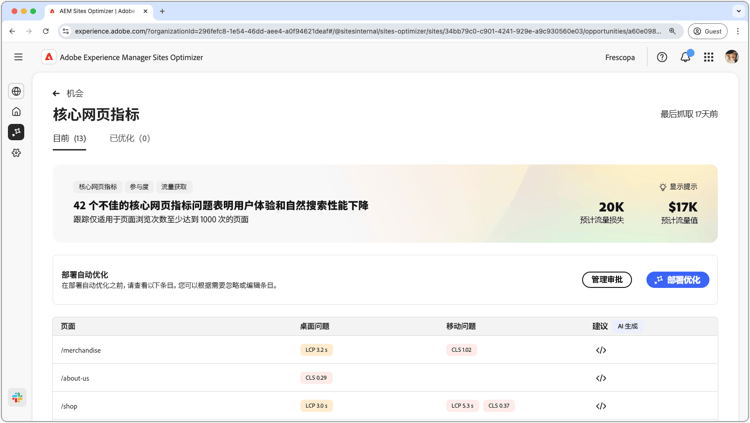View code suggestion for /merchandise row
Viewport: 750px width, 423px height.
(601, 350)
